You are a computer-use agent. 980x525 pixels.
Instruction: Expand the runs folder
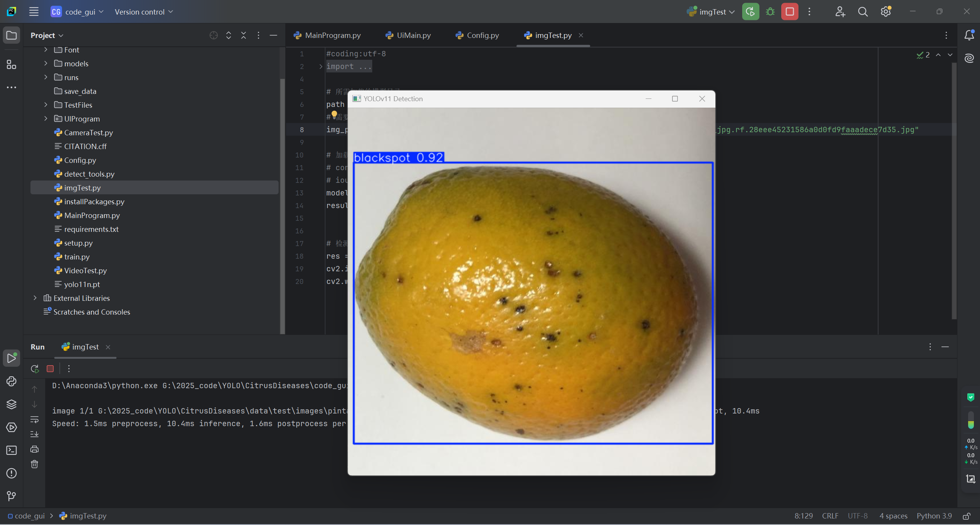(x=46, y=77)
